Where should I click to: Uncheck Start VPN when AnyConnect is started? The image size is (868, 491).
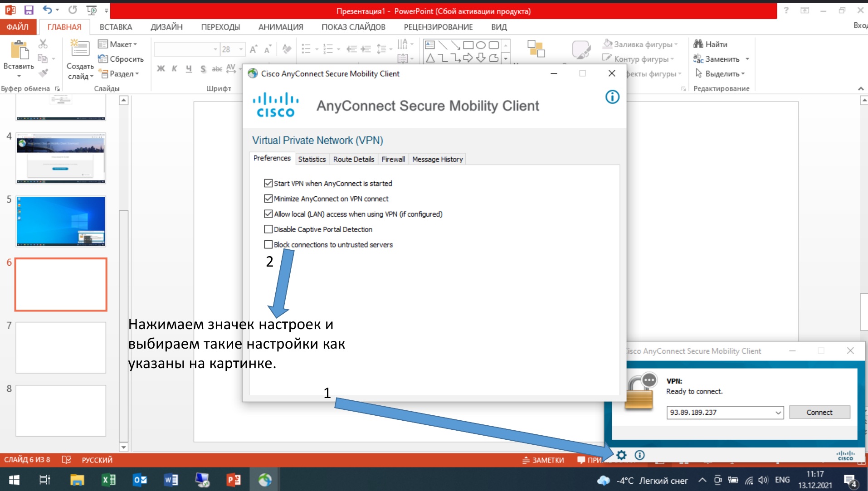268,183
